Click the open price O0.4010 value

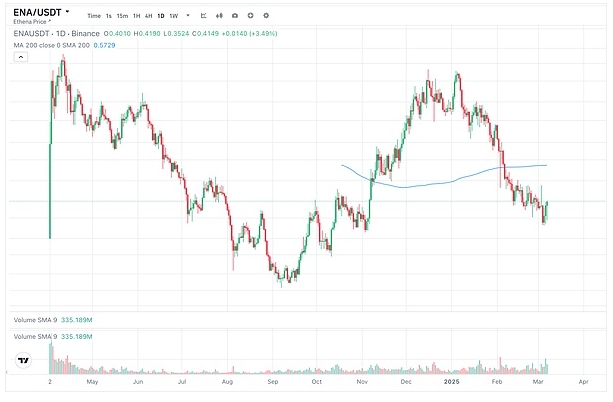pos(117,34)
